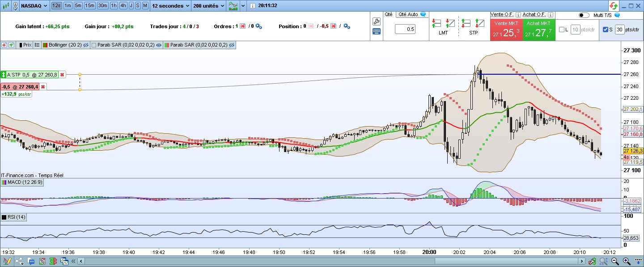Click the zoom out magnifier icon
Screen dimensions: 644x267
tap(614, 261)
